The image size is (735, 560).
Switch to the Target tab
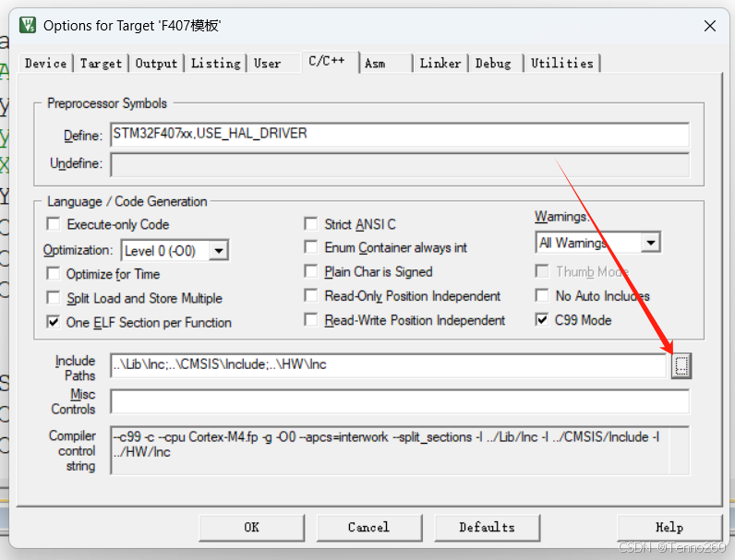[x=101, y=64]
